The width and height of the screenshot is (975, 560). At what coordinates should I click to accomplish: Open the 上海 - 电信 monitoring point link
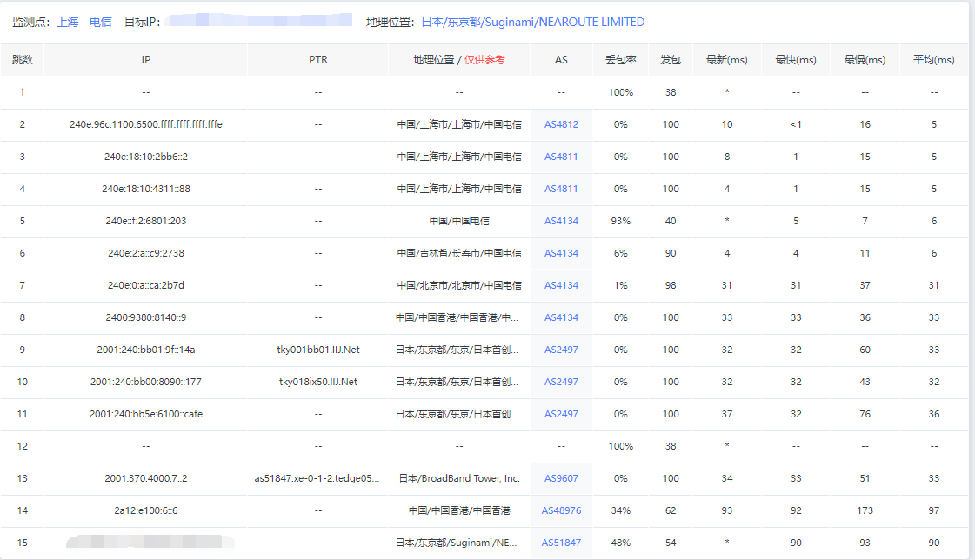pyautogui.click(x=84, y=22)
